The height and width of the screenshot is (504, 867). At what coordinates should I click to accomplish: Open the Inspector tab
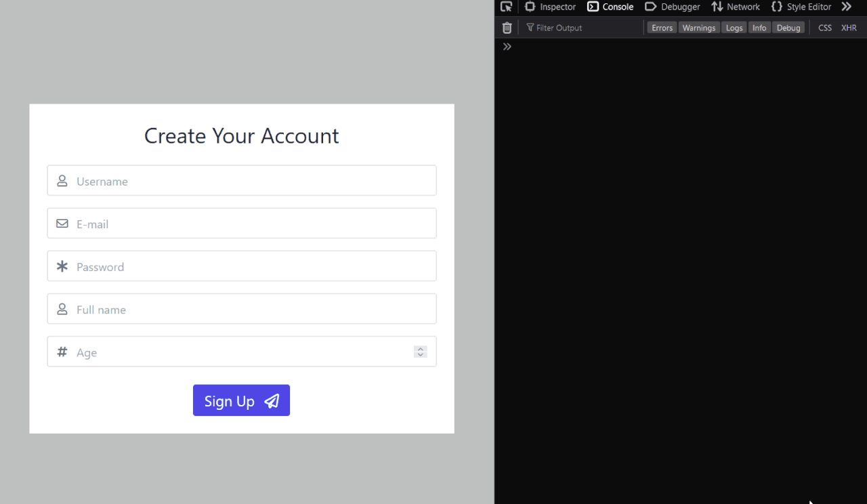(x=550, y=7)
